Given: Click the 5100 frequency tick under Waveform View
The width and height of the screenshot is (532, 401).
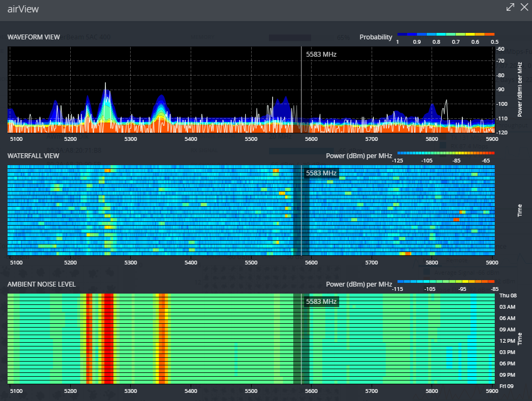Looking at the screenshot, I should (17, 139).
